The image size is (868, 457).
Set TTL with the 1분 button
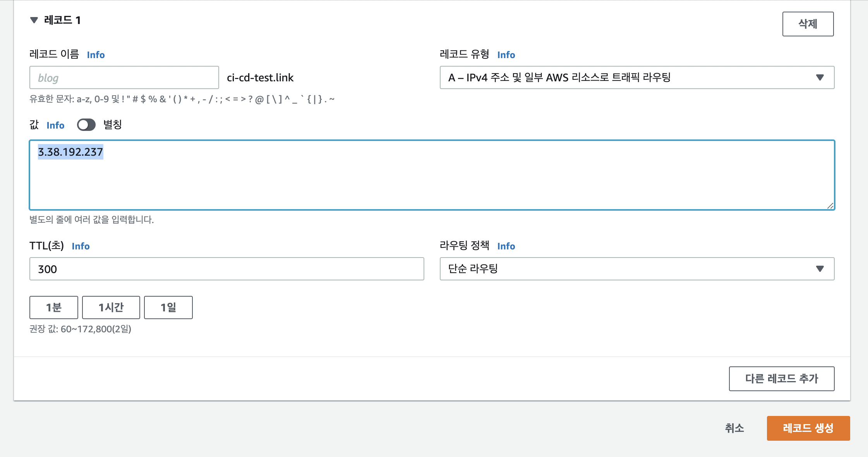[54, 308]
